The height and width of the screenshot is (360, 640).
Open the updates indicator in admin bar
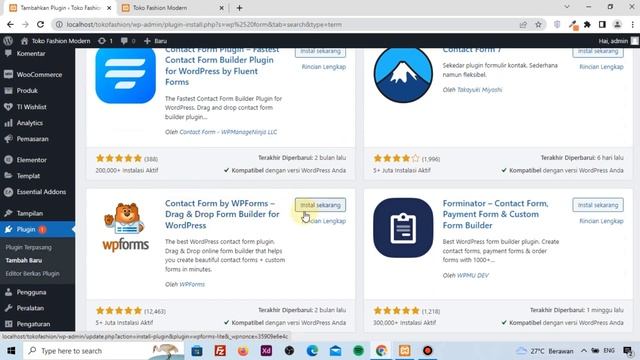coord(105,41)
